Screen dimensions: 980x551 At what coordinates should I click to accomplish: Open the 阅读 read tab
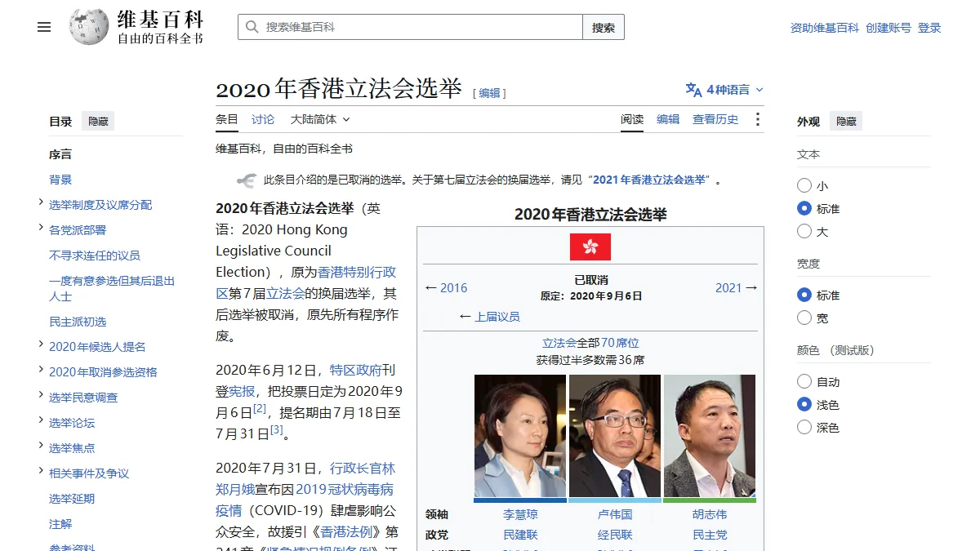[x=632, y=119]
